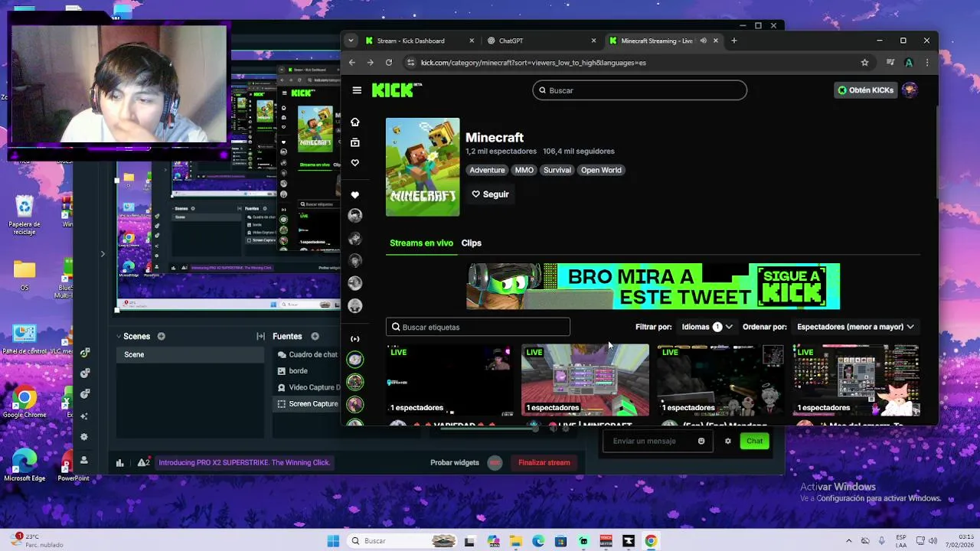980x551 pixels.
Task: Click Probar widgets
Action: click(454, 462)
